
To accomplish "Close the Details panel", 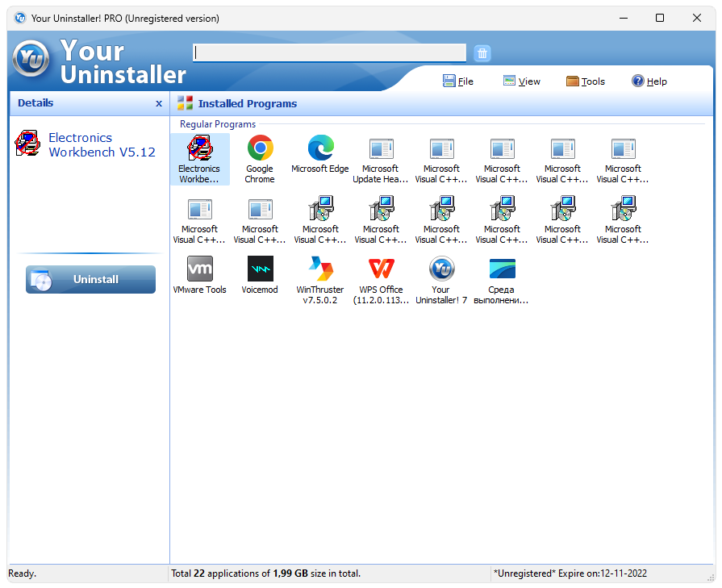I will point(159,103).
